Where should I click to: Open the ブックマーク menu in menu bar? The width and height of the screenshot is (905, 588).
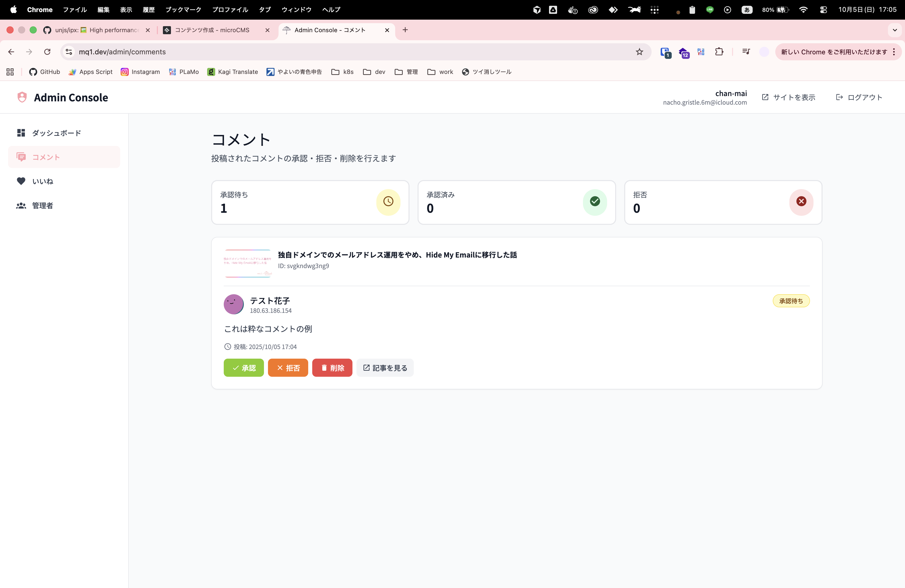(x=183, y=10)
